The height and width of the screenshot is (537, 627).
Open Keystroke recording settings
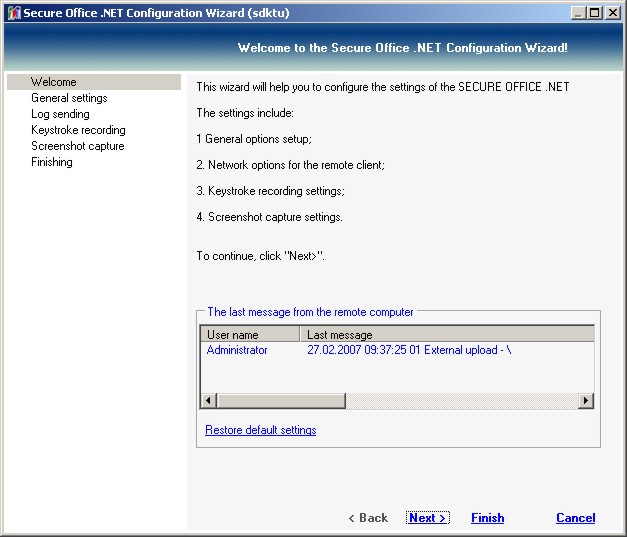pyautogui.click(x=78, y=130)
